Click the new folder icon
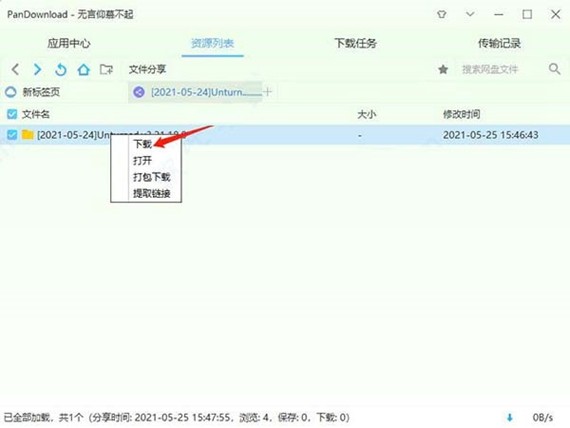 coord(106,69)
